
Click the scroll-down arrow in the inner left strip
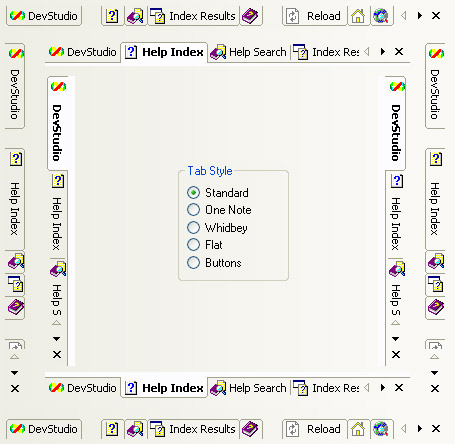point(57,339)
